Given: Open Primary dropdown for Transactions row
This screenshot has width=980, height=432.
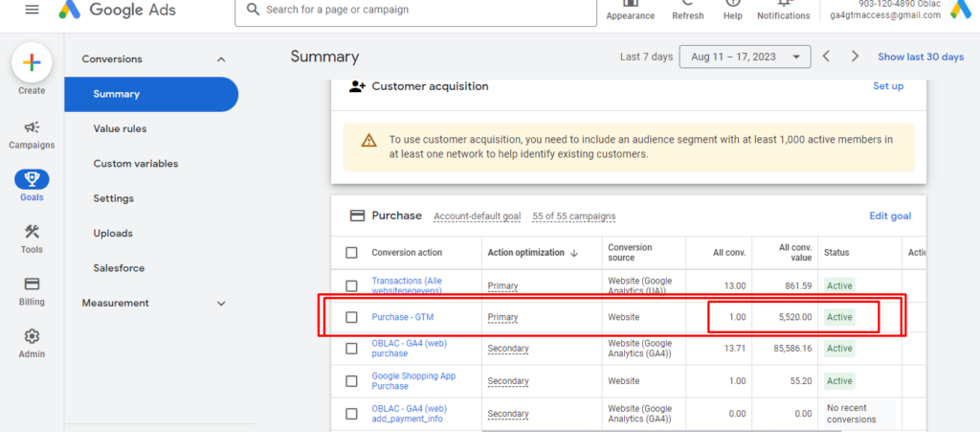Looking at the screenshot, I should 502,285.
